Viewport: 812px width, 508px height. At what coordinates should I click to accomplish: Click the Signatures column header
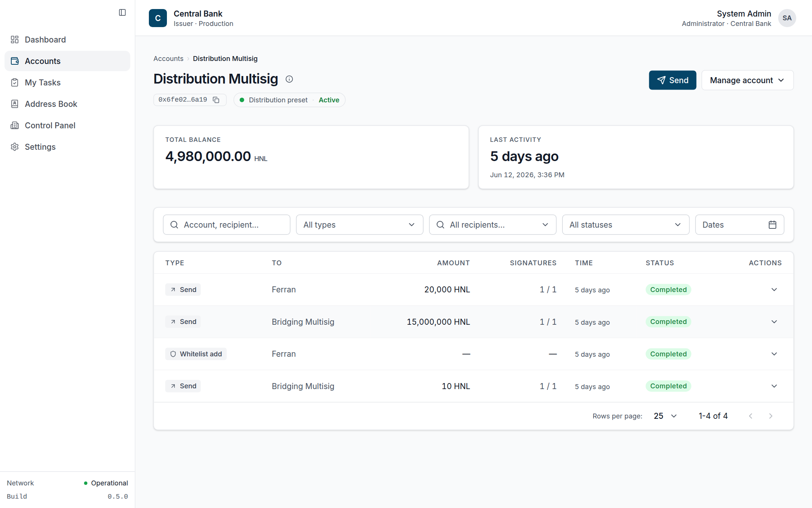click(533, 263)
